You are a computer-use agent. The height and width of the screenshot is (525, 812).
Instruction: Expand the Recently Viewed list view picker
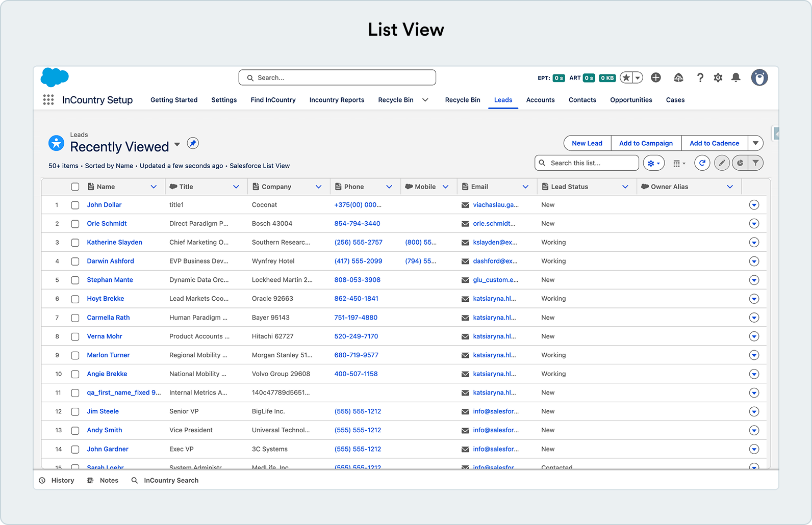pos(177,145)
